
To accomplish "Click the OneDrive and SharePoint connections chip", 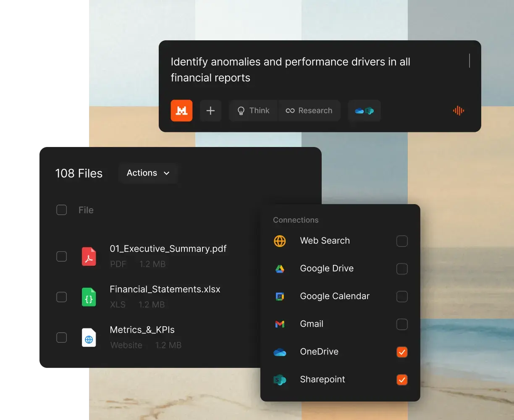I will (x=364, y=110).
